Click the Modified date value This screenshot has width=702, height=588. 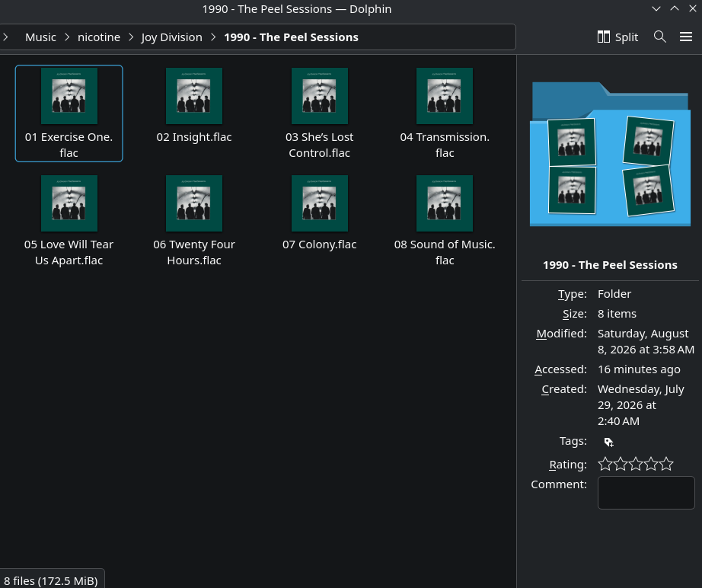point(646,342)
